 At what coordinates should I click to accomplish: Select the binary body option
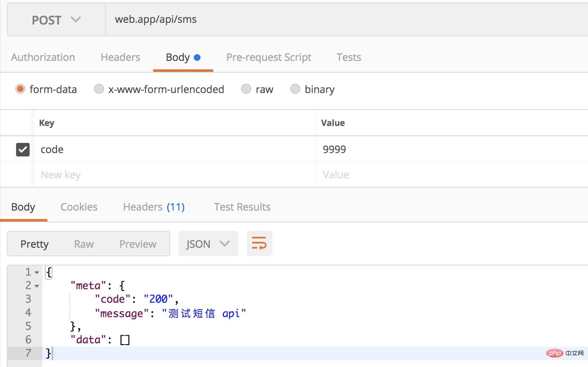295,89
